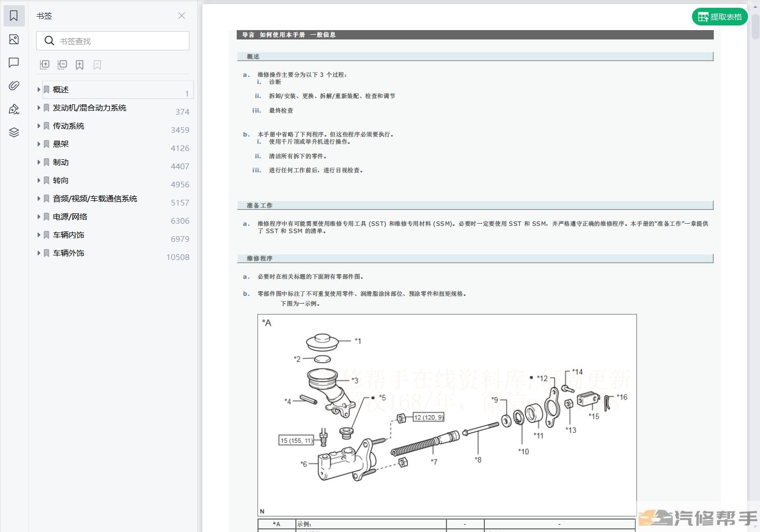Image resolution: width=760 pixels, height=532 pixels.
Task: Expand the 车辆外饰 bookmark arrow
Action: pyautogui.click(x=39, y=253)
